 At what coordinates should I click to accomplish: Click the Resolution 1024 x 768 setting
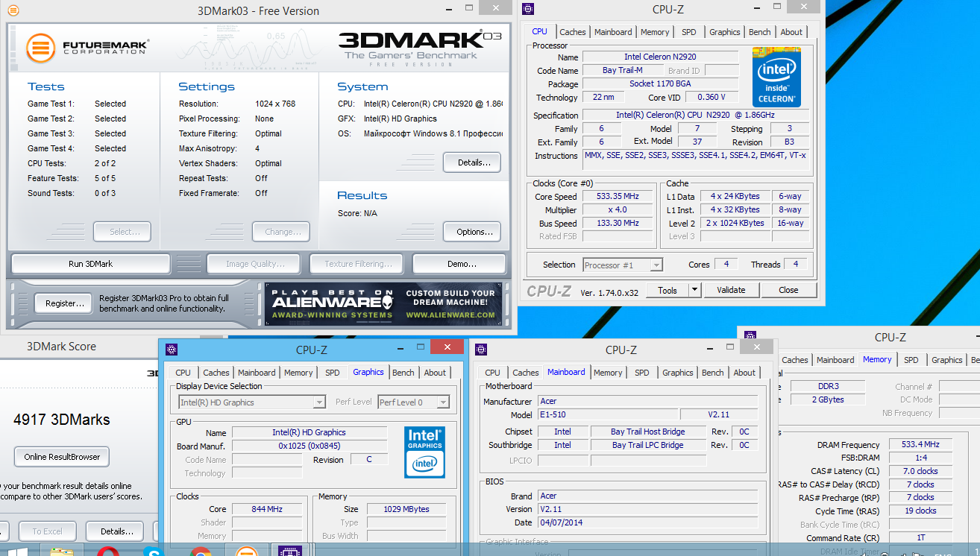tap(274, 104)
